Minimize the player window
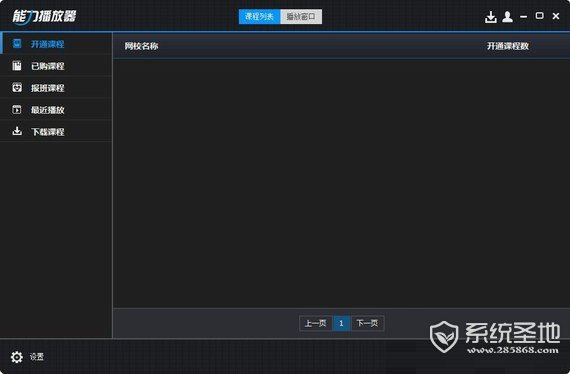The width and height of the screenshot is (570, 374). (x=523, y=17)
